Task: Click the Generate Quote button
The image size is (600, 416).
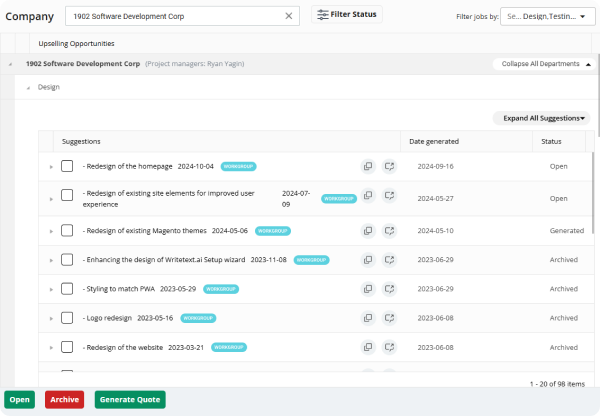Action: point(130,400)
